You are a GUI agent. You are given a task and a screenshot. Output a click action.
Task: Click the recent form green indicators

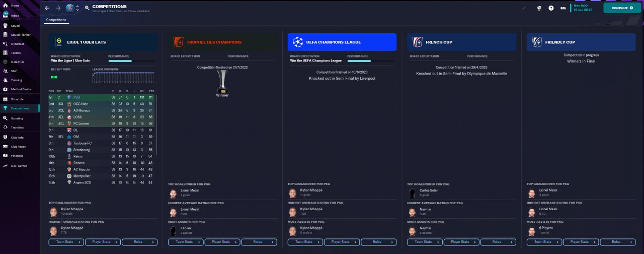tap(54, 77)
